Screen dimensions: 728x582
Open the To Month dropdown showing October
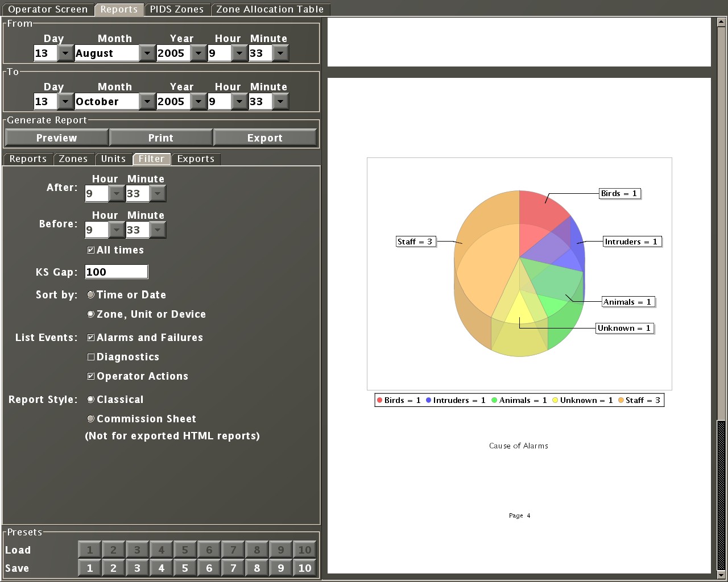(147, 102)
